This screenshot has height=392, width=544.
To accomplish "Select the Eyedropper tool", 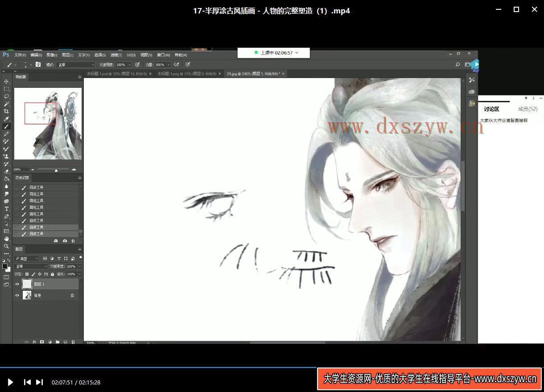I will click(6, 119).
